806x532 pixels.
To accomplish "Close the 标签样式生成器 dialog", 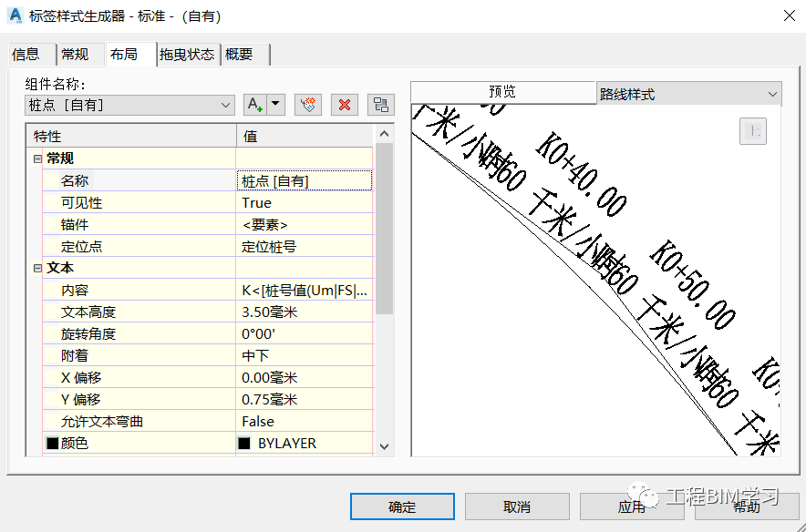I will click(790, 15).
